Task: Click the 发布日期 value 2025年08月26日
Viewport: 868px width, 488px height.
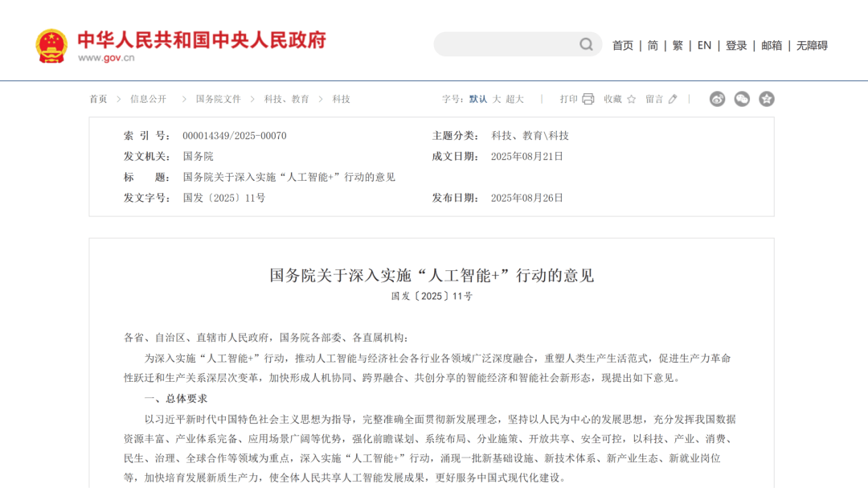Action: point(527,199)
